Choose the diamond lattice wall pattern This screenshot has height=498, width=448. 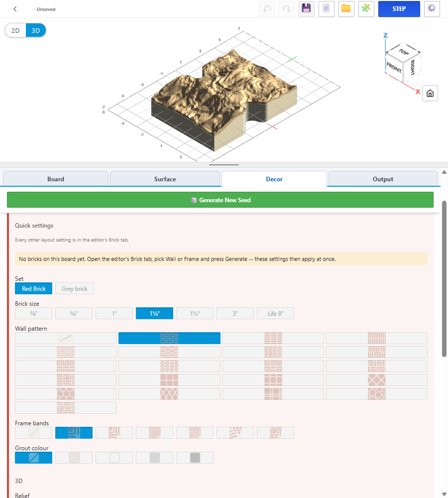coord(169,394)
